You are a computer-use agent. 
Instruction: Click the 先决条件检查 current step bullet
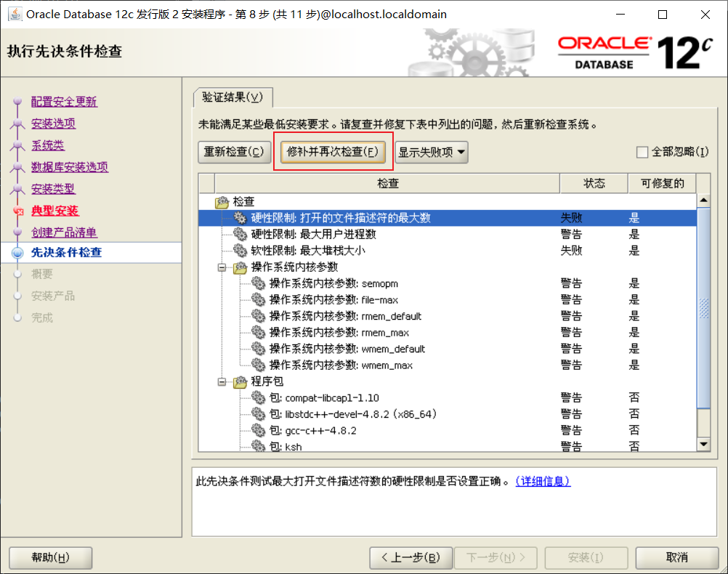[x=17, y=253]
